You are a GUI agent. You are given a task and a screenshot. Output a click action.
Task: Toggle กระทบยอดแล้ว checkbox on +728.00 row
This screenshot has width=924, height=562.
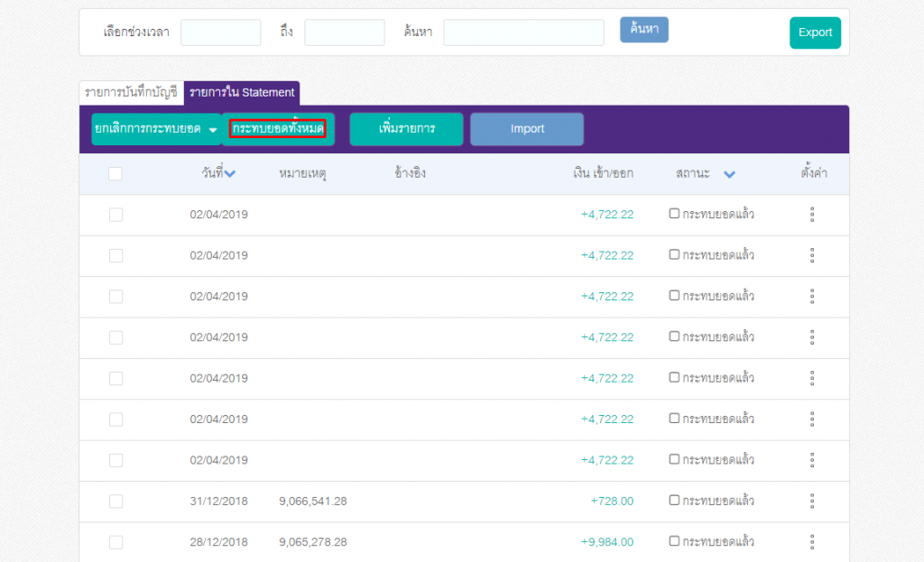(x=674, y=500)
